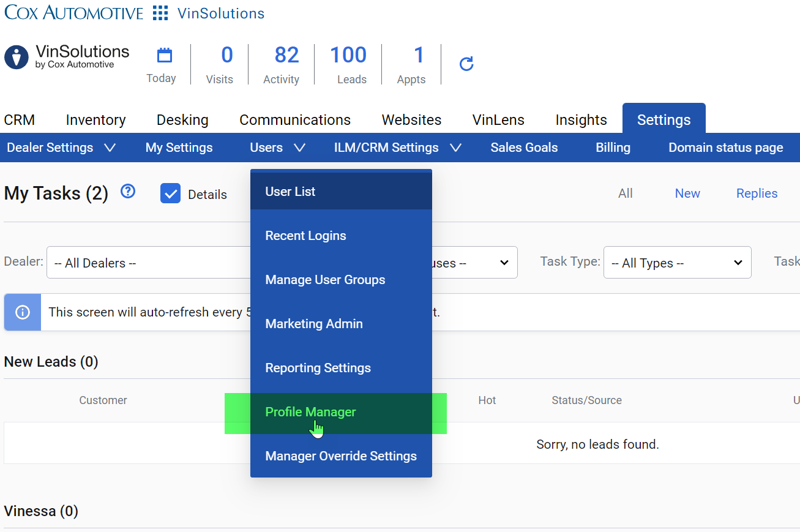Open Sales Goals in nav bar
Viewport: 800px width, 532px height.
tap(525, 148)
